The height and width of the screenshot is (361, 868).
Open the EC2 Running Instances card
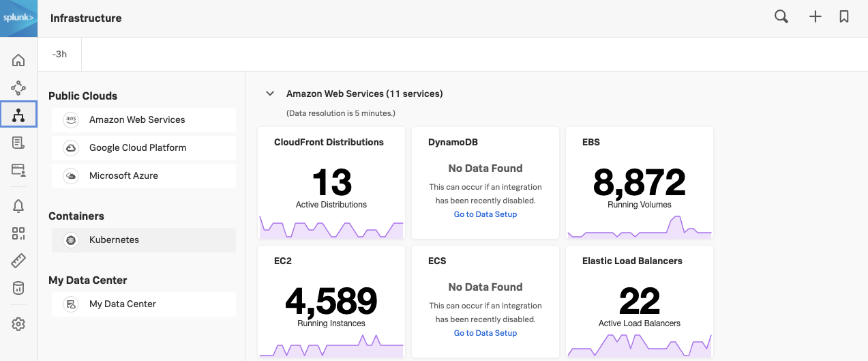coord(331,302)
